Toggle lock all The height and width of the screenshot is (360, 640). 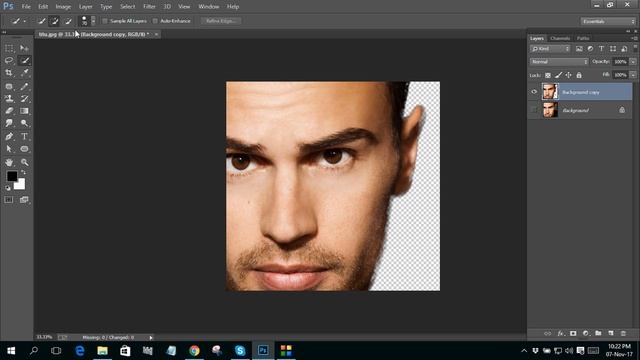tap(579, 75)
